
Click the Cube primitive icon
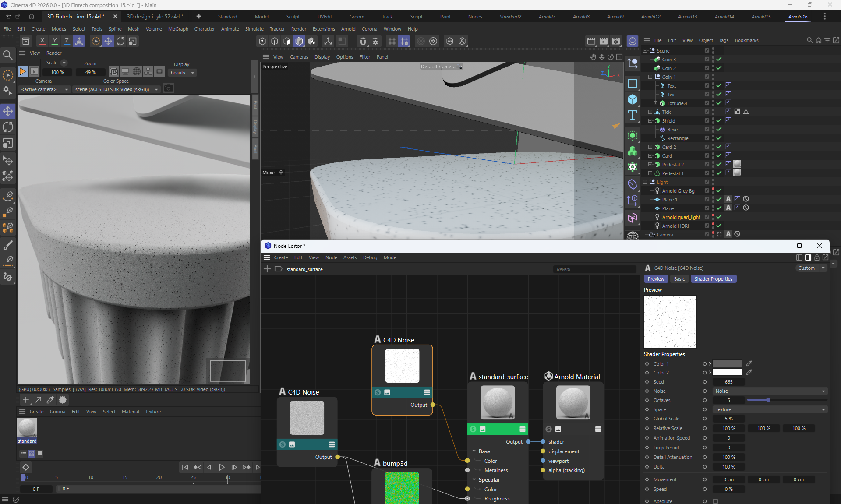[633, 99]
